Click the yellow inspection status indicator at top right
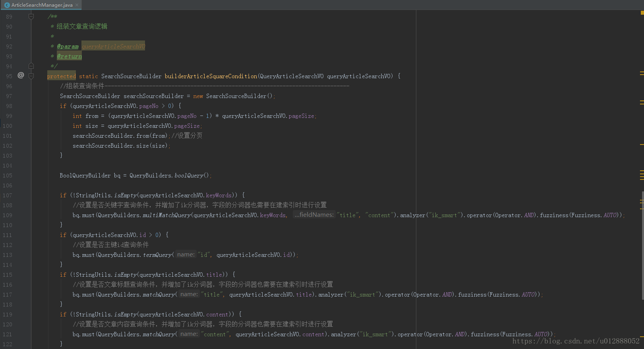 642,12
